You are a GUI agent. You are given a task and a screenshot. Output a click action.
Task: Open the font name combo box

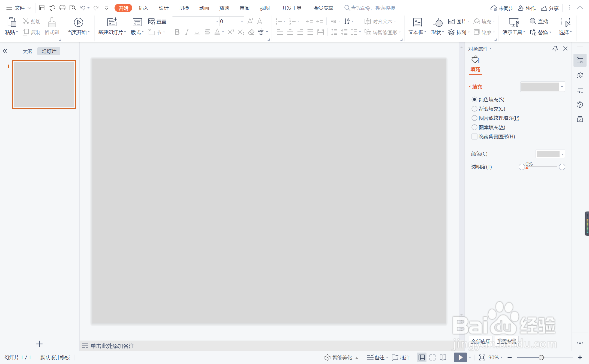196,21
